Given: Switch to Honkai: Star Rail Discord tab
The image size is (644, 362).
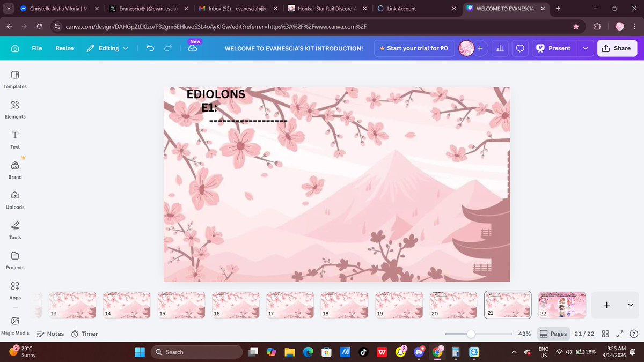Looking at the screenshot, I should pyautogui.click(x=326, y=9).
